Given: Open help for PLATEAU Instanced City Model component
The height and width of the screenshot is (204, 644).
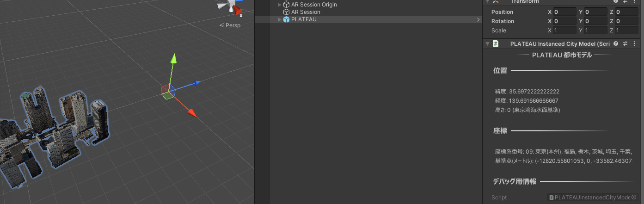Looking at the screenshot, I should click(x=616, y=44).
